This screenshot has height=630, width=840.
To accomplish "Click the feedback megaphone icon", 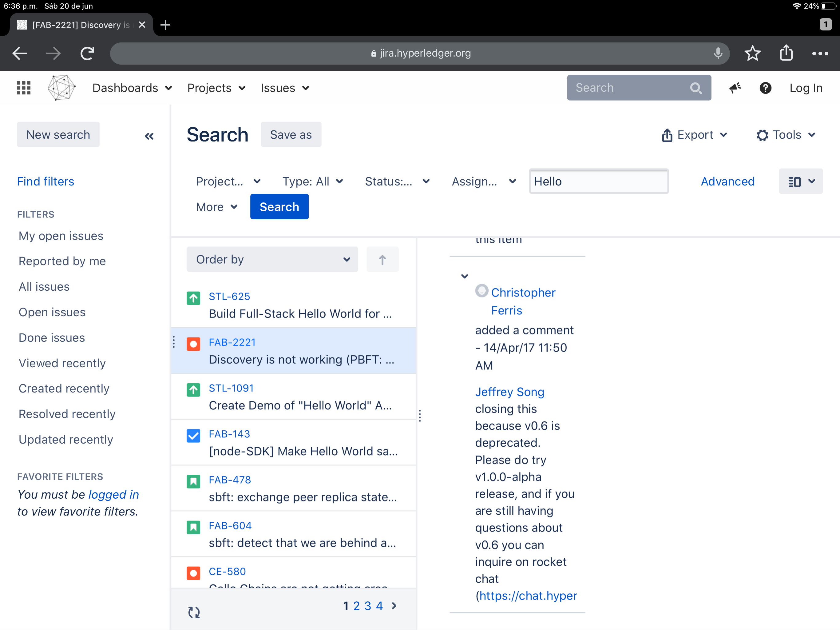I will tap(735, 88).
